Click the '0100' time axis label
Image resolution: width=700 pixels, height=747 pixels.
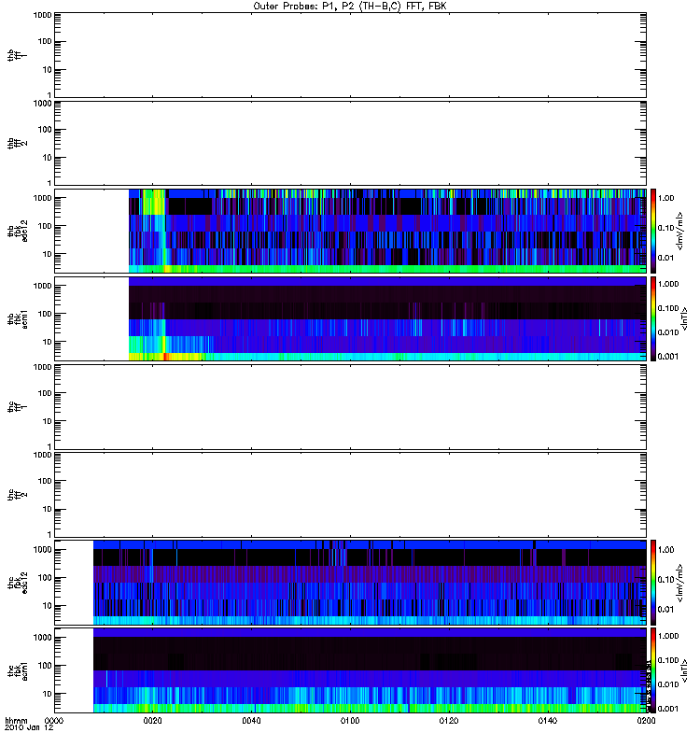tap(350, 721)
